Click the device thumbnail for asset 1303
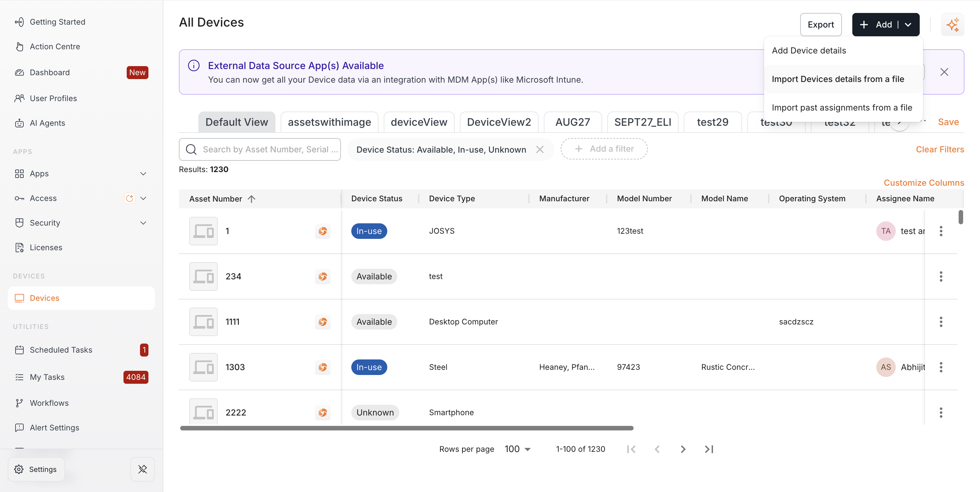Image resolution: width=980 pixels, height=492 pixels. tap(204, 367)
